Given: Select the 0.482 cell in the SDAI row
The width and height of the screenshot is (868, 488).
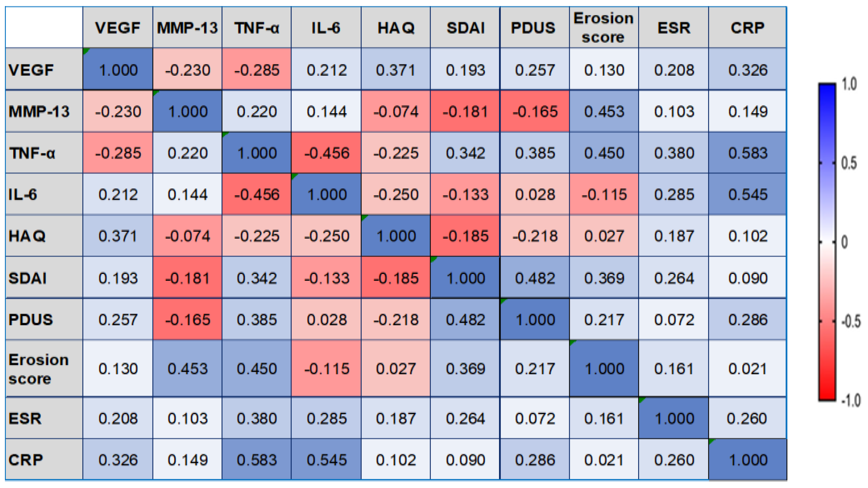Looking at the screenshot, I should pos(535,278).
